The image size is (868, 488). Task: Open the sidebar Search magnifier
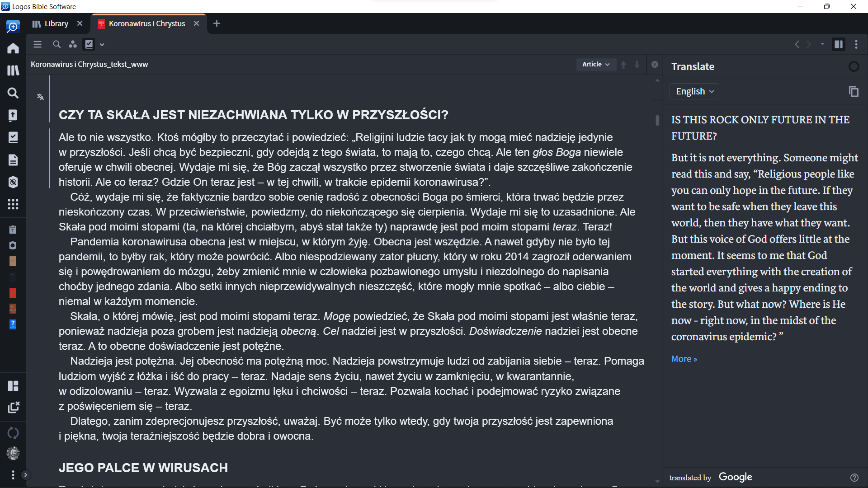pos(13,93)
